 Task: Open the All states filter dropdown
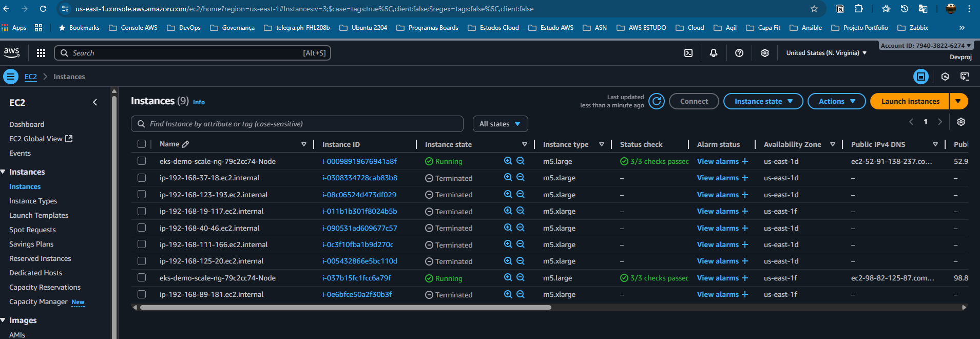tap(499, 124)
